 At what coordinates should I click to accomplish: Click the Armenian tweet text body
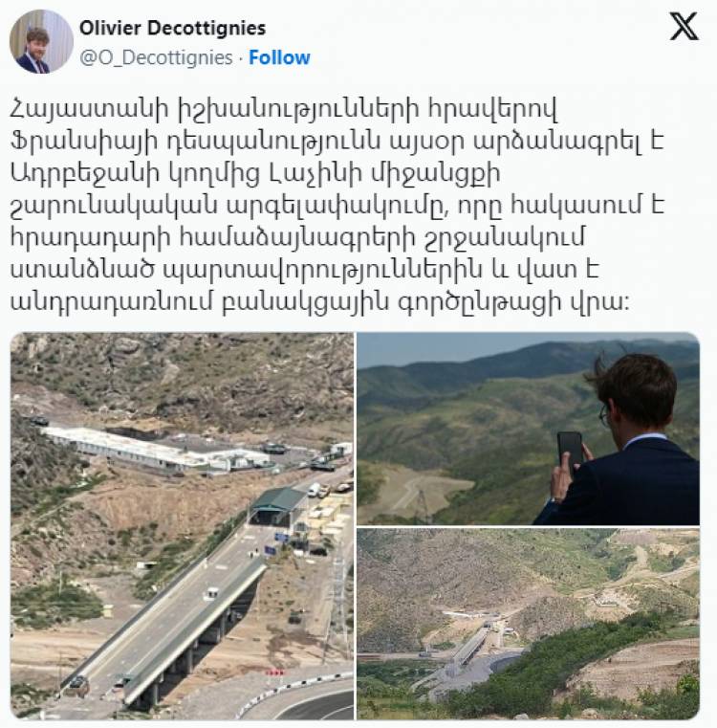(x=337, y=206)
